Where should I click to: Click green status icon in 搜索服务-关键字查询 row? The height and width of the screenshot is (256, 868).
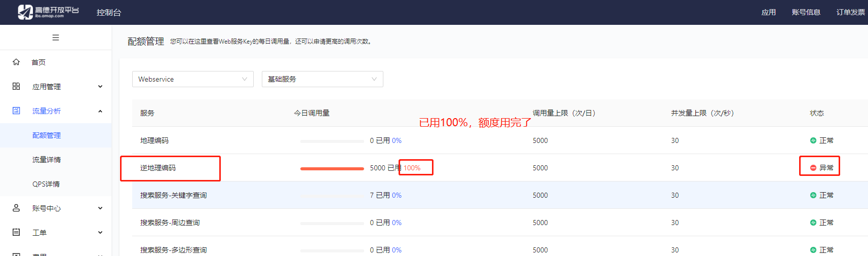pos(813,195)
